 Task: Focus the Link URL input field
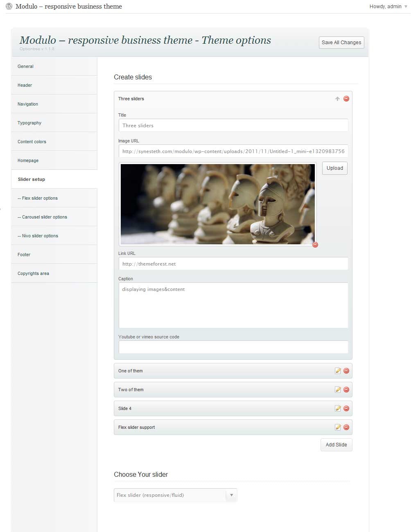[233, 264]
